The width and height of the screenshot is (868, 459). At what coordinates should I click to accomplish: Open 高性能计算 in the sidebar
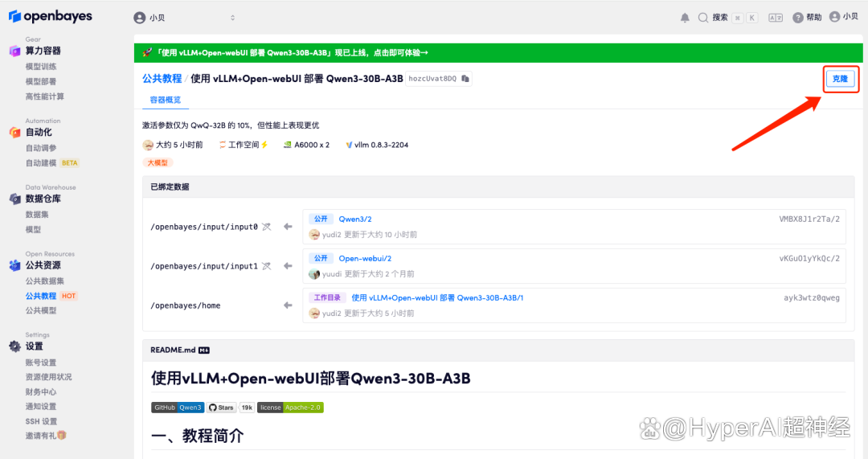45,96
